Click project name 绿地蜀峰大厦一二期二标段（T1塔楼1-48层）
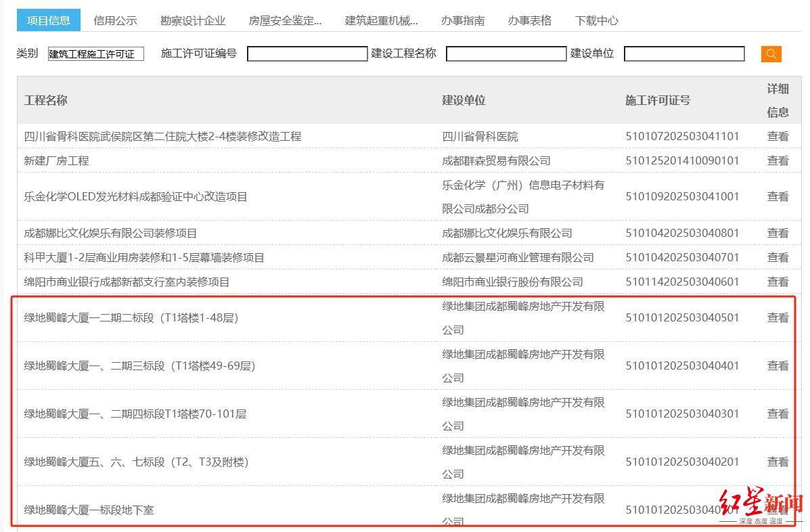Screen dimensions: 810x532 (131, 317)
